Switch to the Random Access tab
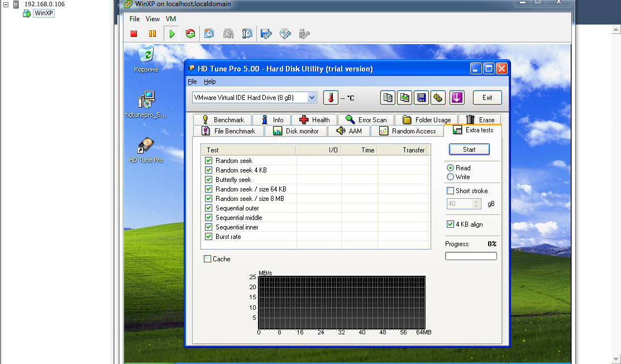Image resolution: width=621 pixels, height=364 pixels. tap(407, 131)
